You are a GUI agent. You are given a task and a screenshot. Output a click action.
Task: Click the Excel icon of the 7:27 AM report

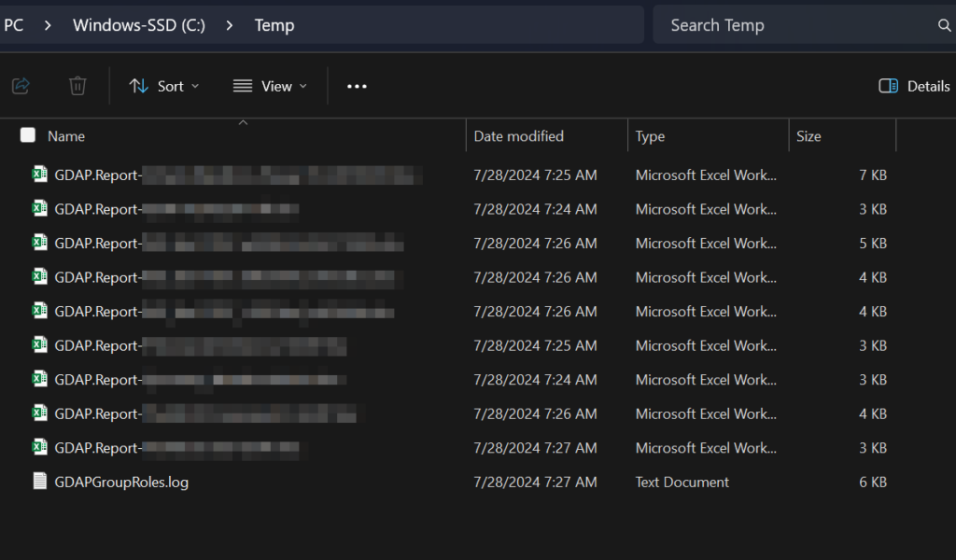pyautogui.click(x=39, y=448)
